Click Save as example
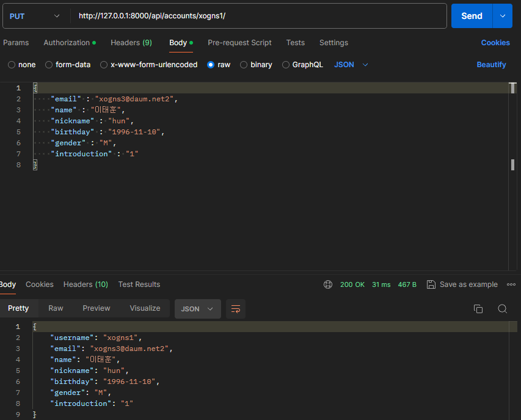Viewport: 521px width, 420px height. click(x=468, y=284)
